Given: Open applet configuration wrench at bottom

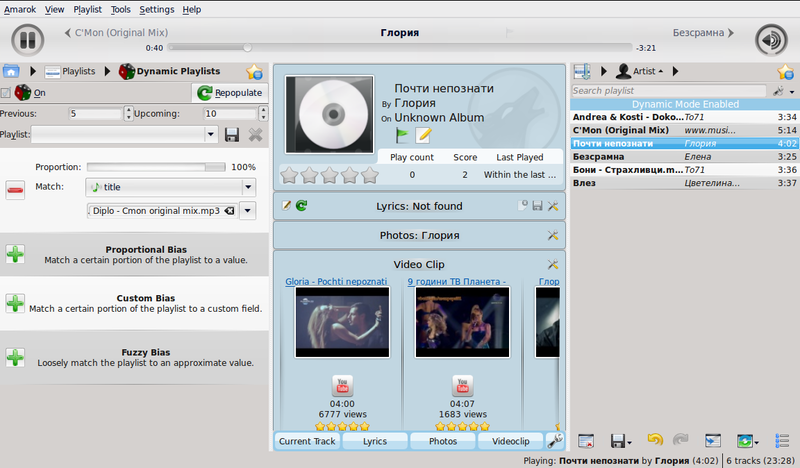Looking at the screenshot, I should coord(555,441).
